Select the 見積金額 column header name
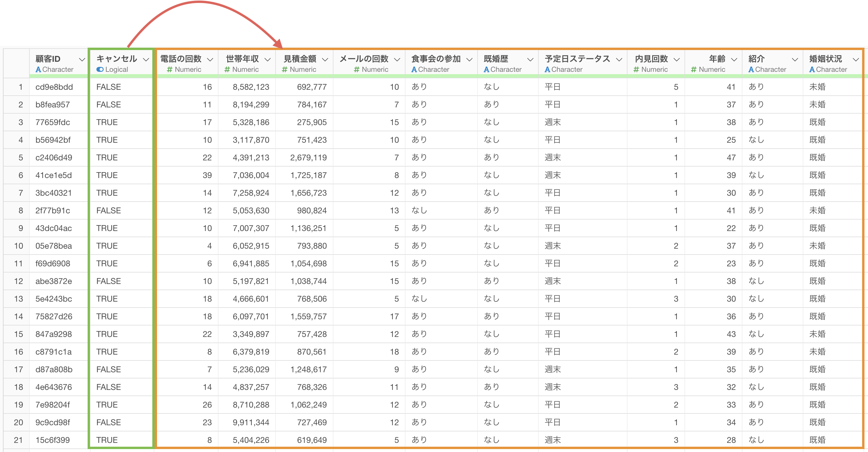This screenshot has width=868, height=452. (300, 59)
